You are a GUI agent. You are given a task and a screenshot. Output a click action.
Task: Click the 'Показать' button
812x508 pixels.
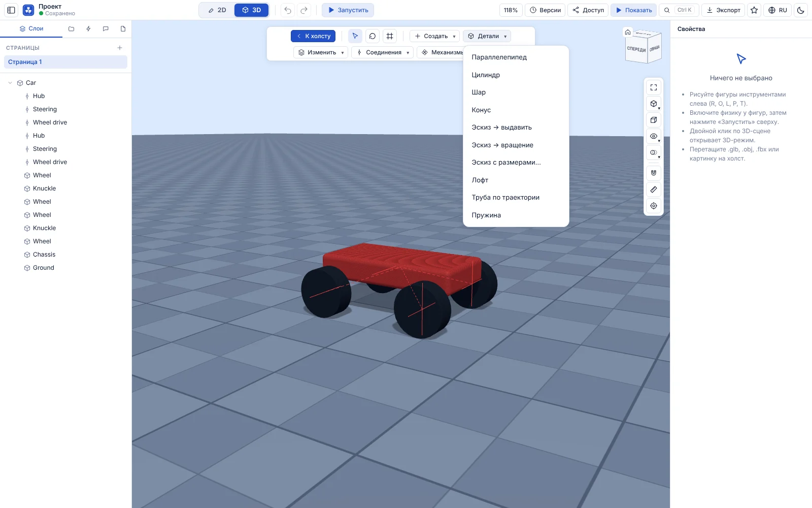(634, 10)
